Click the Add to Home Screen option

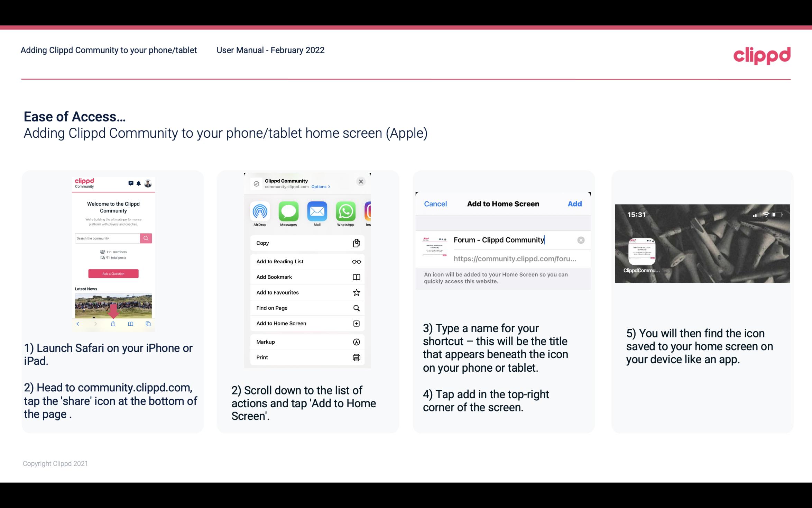[x=307, y=323]
